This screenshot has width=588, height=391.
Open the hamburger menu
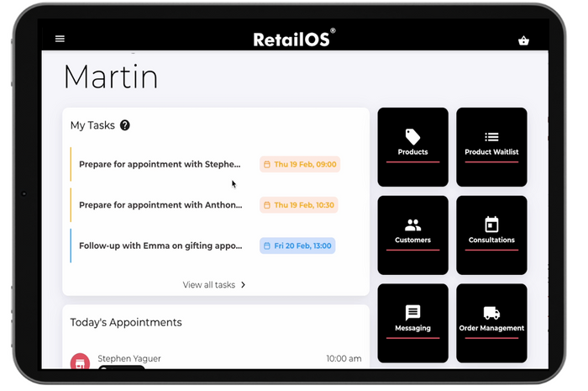pos(60,39)
